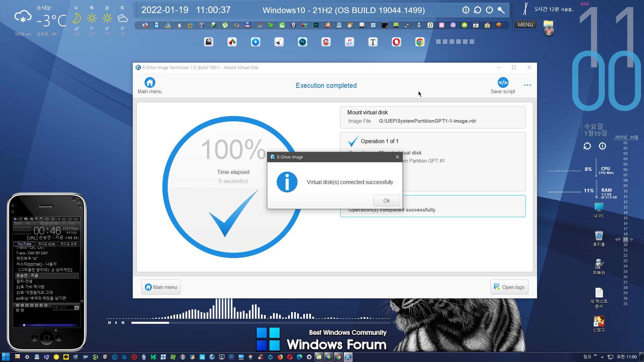This screenshot has height=362, width=644.
Task: Expand 링크 toolbar chevron in taskbar
Action: [x=595, y=355]
